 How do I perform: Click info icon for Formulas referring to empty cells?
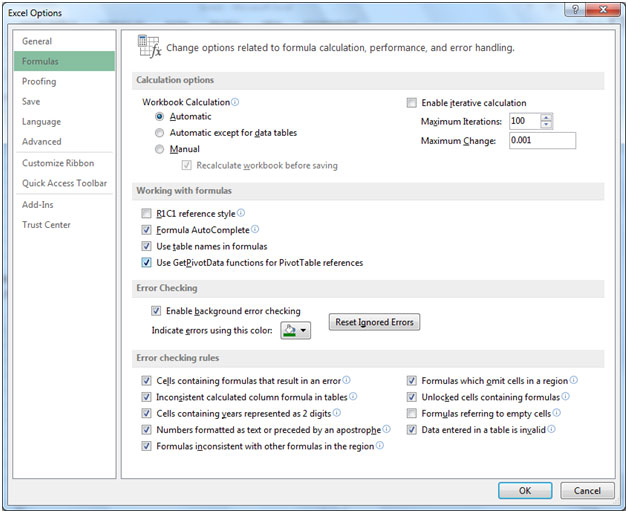click(557, 413)
